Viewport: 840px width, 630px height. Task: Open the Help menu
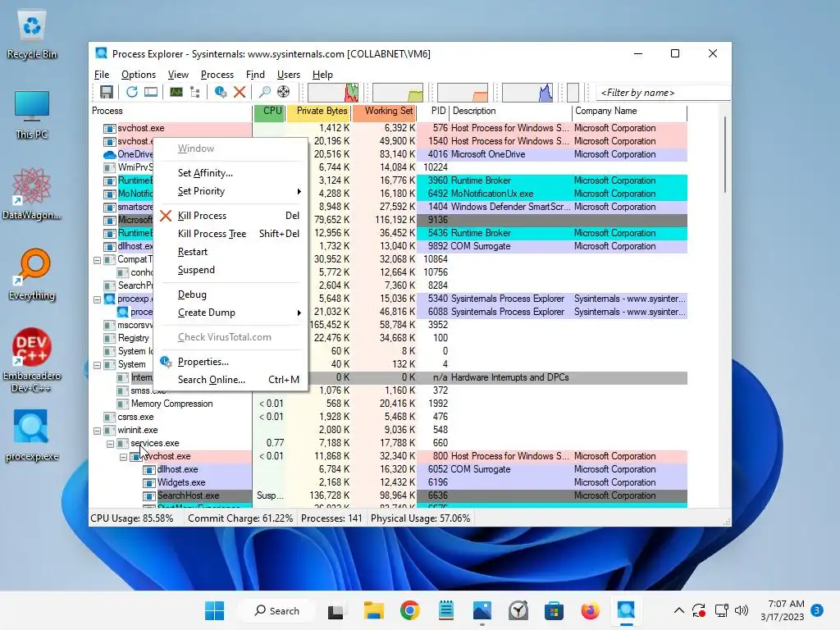[x=322, y=75]
